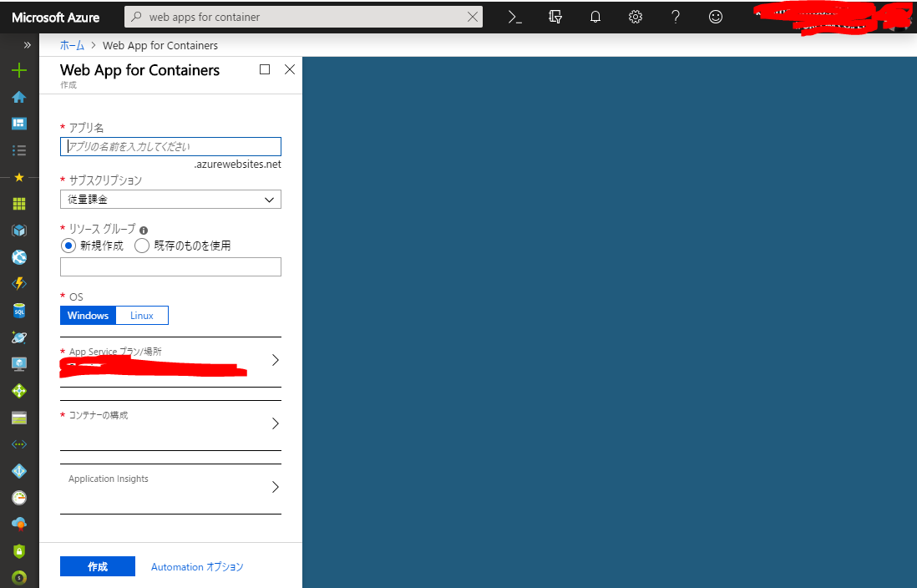This screenshot has height=588, width=917.
Task: Open Load balancers diamond icon
Action: [x=19, y=391]
